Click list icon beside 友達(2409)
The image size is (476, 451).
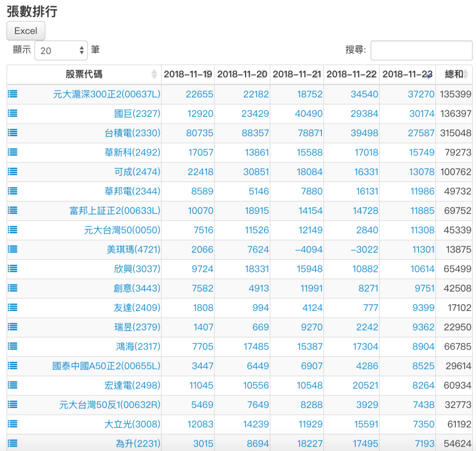[12, 307]
